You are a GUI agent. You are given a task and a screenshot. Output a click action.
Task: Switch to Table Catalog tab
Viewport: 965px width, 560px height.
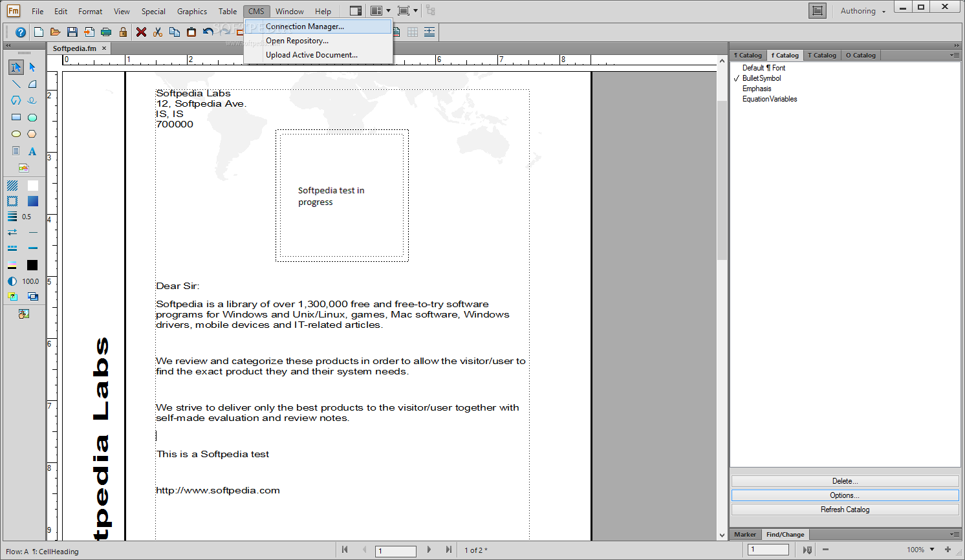coord(822,55)
